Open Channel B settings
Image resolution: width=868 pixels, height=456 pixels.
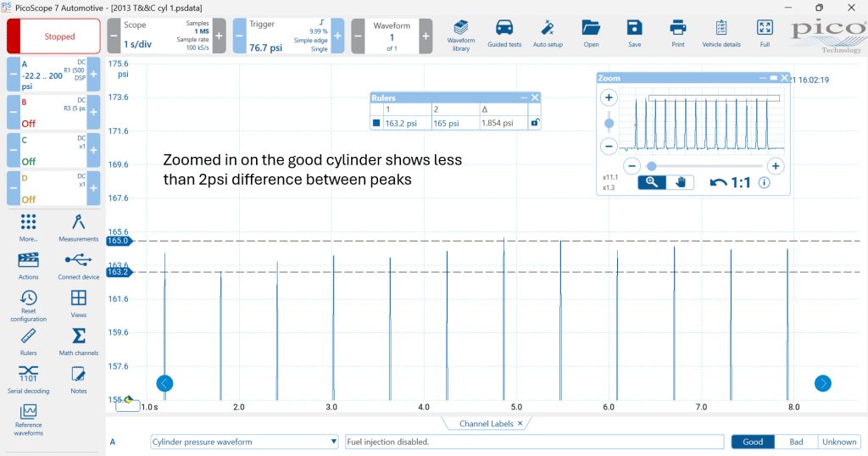point(53,113)
